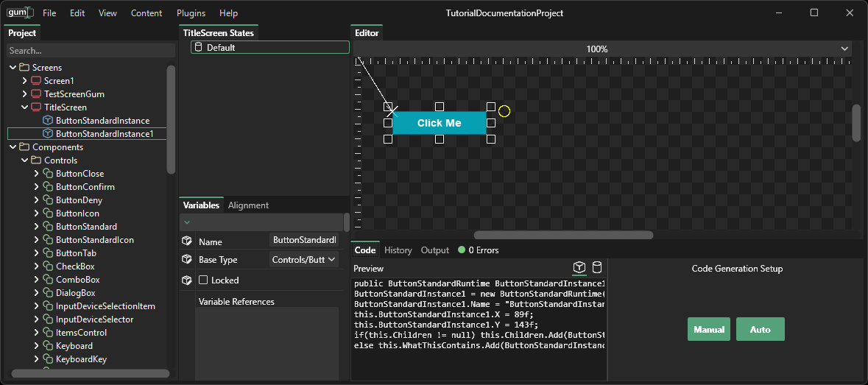
Task: Open the editor zoom percentage dropdown
Action: coord(844,49)
